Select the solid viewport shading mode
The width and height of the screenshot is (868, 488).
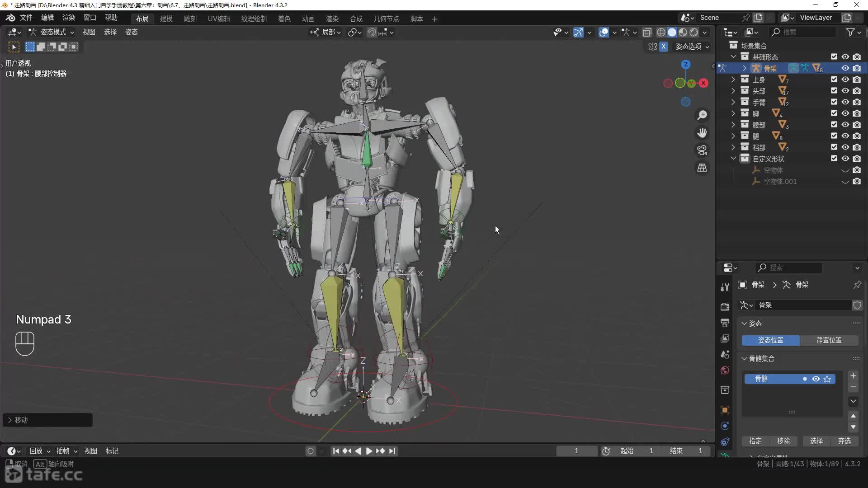(x=672, y=32)
